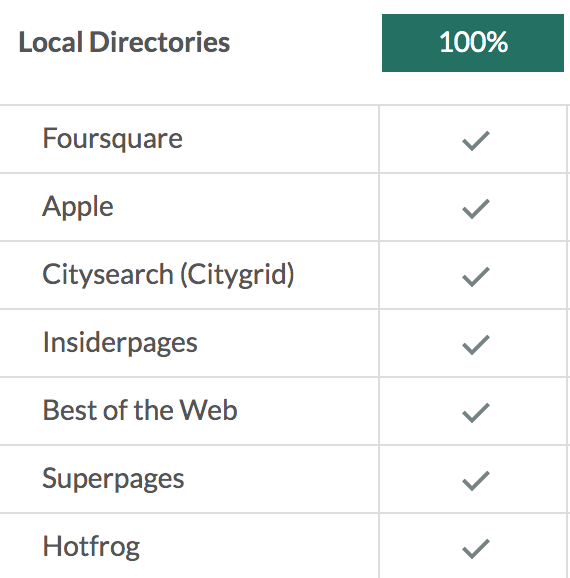Open the Superpages directory name

(x=113, y=479)
